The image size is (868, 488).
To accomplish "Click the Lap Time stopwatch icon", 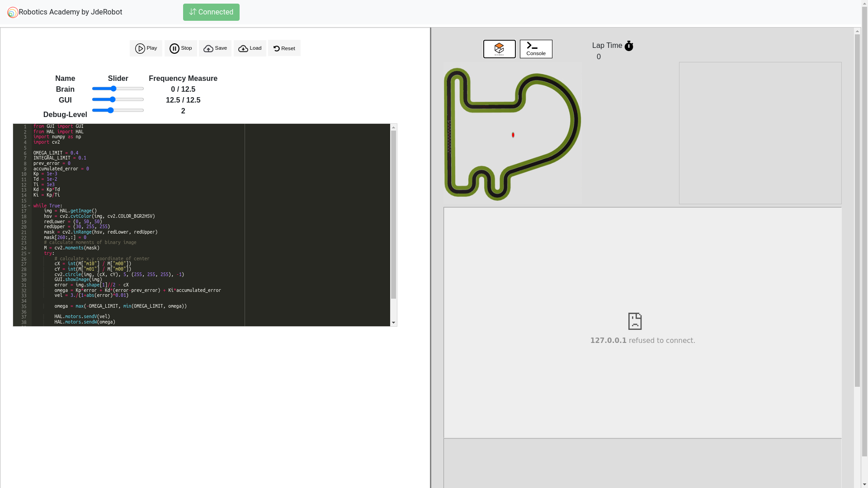I will pyautogui.click(x=629, y=45).
